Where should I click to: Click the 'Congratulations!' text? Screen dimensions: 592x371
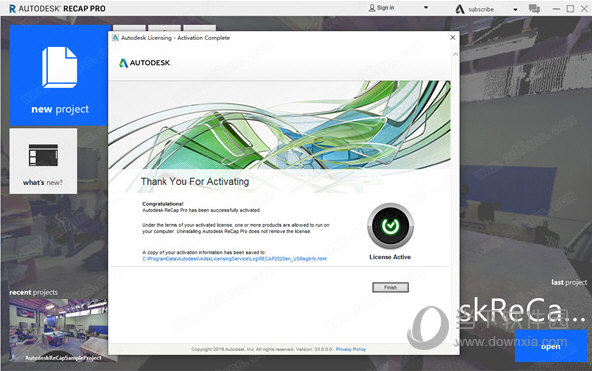(x=163, y=204)
